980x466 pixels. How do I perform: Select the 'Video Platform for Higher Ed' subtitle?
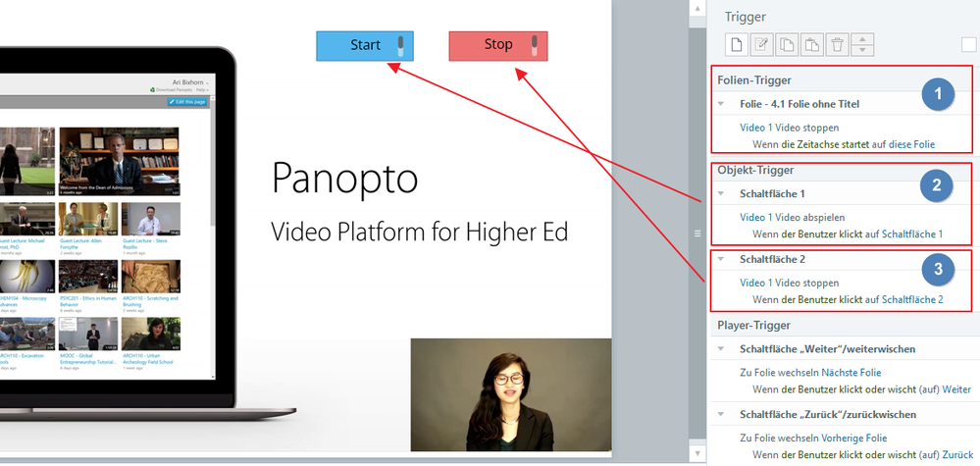point(420,233)
